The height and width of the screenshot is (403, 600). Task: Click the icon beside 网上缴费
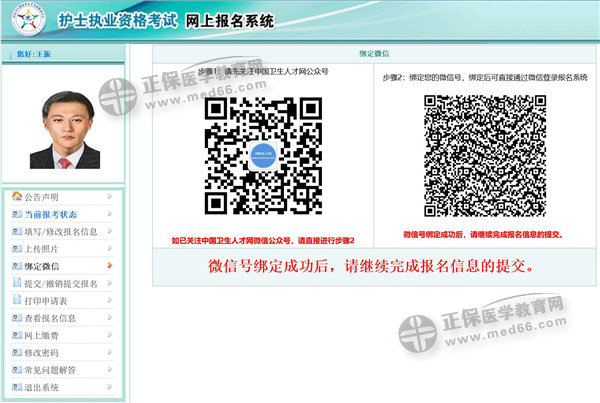(x=16, y=335)
